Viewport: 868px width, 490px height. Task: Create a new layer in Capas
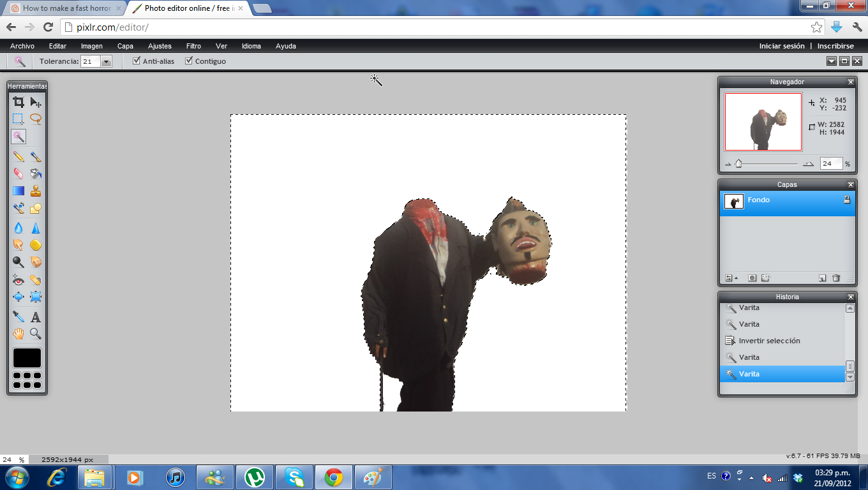822,278
